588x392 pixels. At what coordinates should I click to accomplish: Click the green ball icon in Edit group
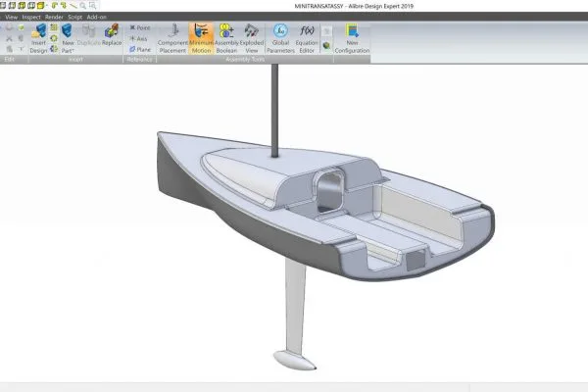[x=21, y=27]
